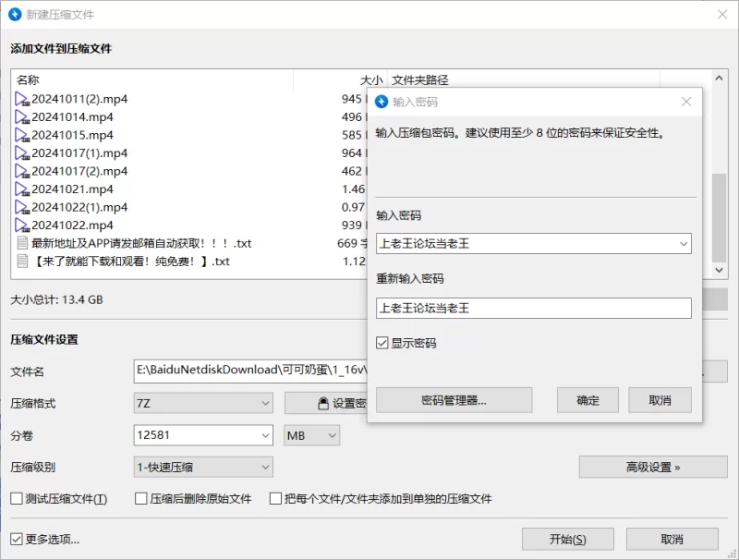
Task: Click the video icon of 20241022.mp4
Action: coord(22,225)
